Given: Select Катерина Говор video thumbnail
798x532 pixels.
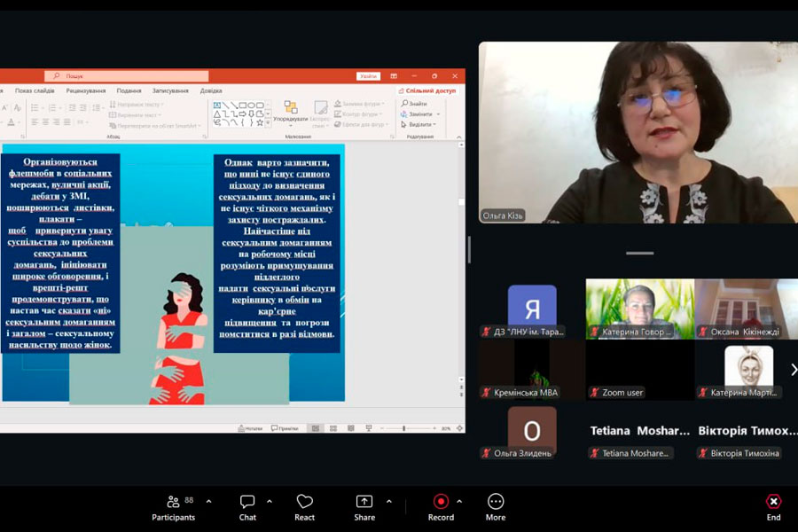Looking at the screenshot, I should (639, 309).
